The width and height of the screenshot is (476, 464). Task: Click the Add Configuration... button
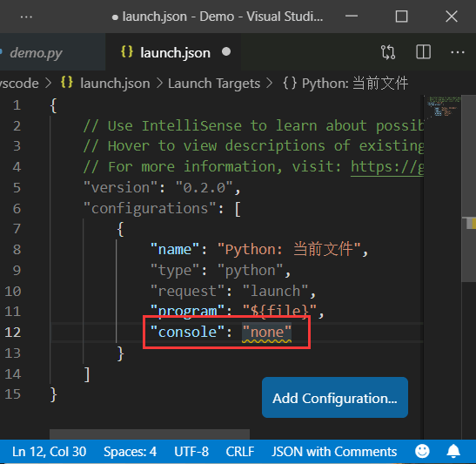click(x=335, y=398)
